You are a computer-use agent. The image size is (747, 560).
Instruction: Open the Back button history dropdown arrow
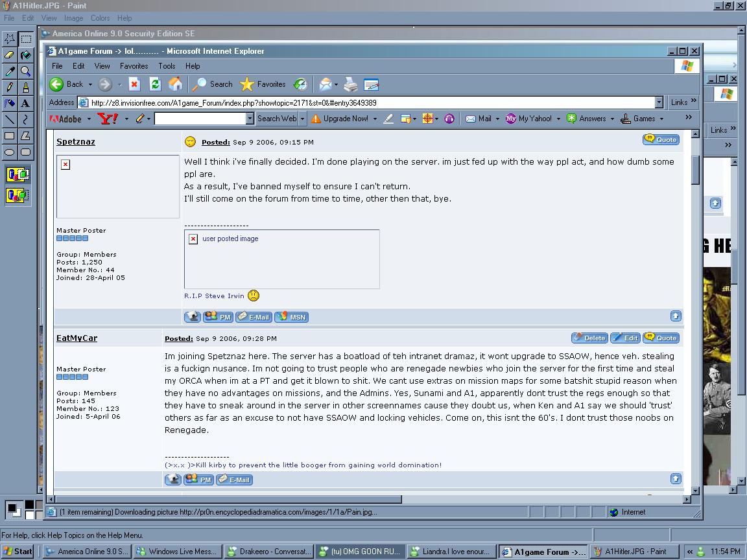(90, 84)
